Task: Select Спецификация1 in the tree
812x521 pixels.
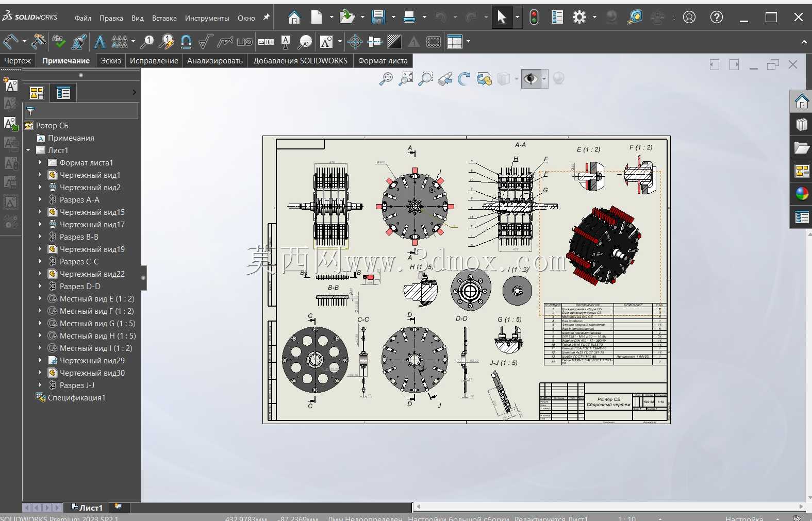Action: [x=76, y=397]
